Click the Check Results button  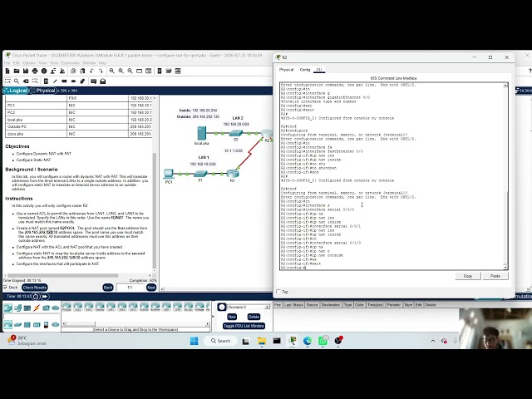click(35, 288)
